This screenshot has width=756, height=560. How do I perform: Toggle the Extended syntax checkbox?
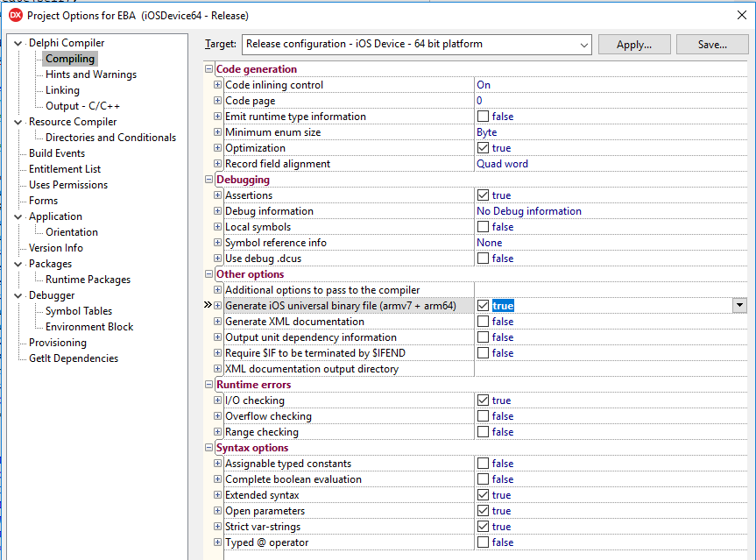click(483, 495)
